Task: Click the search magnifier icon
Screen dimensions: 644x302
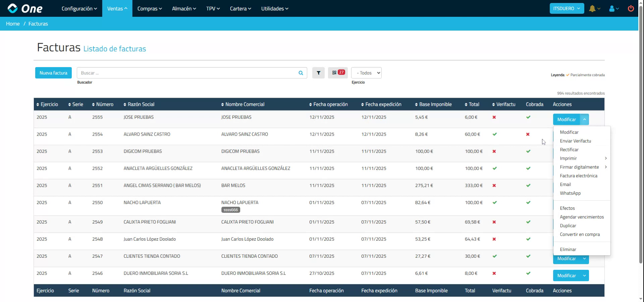Action: point(300,73)
